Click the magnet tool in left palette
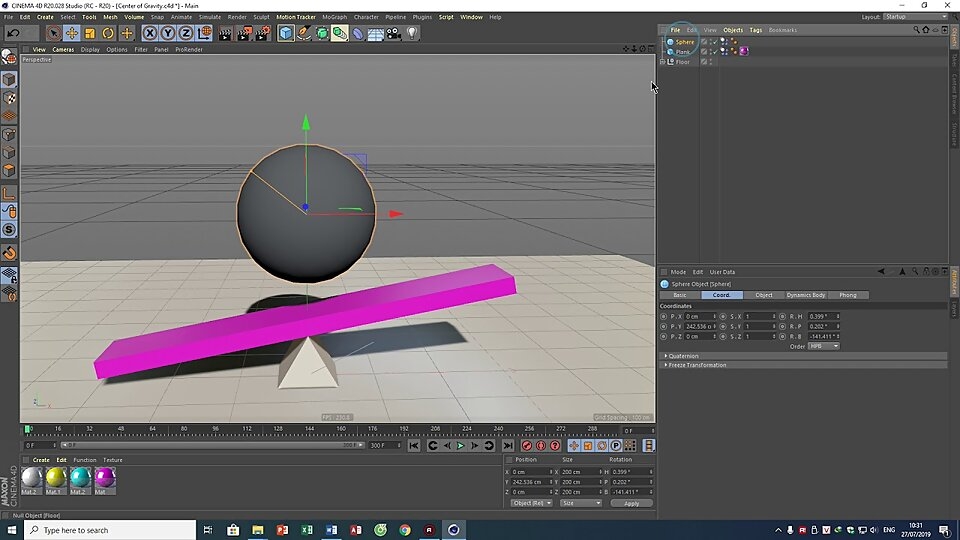 (9, 253)
